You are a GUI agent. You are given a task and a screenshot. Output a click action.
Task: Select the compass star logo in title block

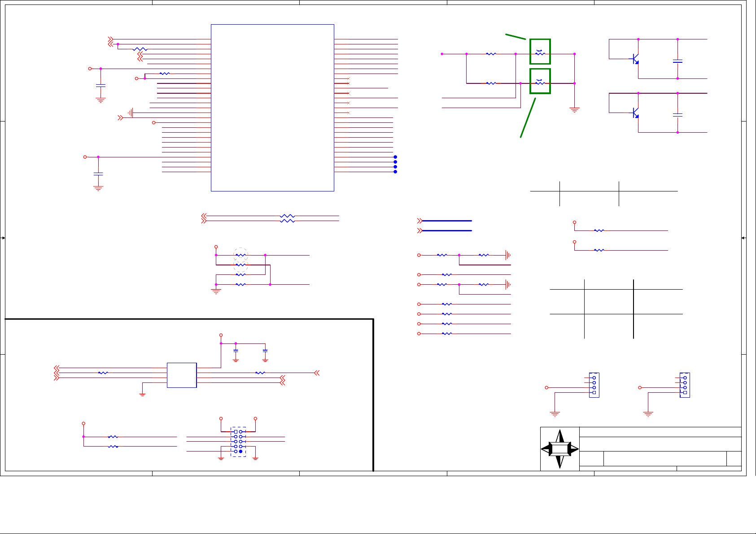point(560,449)
